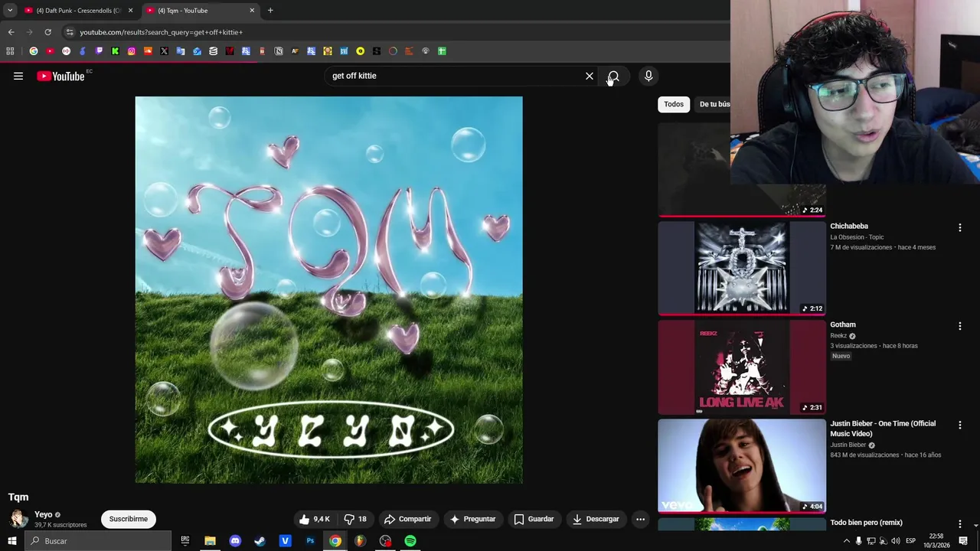Go to YouTube home via logo

(60, 76)
